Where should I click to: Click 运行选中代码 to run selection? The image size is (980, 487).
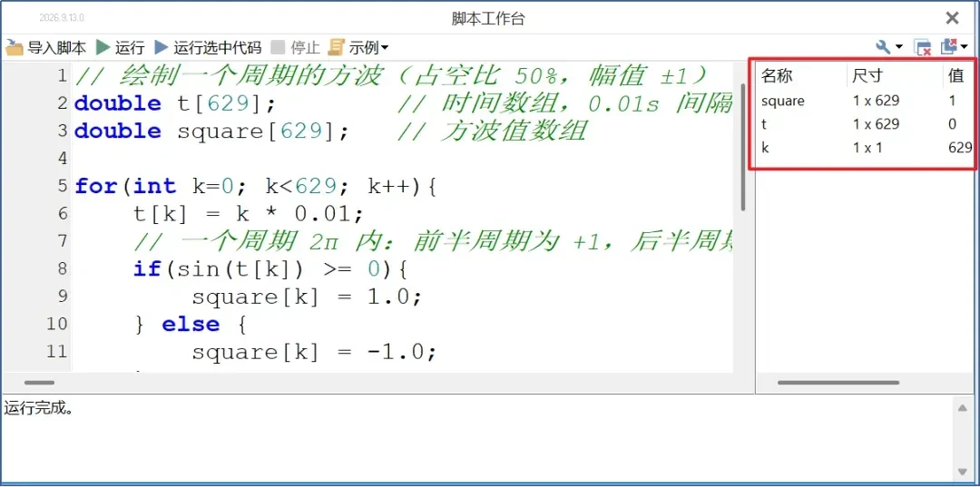point(208,47)
